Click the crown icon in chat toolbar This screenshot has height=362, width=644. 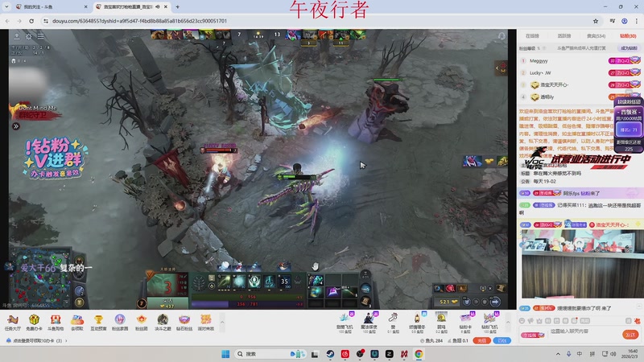coord(539,320)
